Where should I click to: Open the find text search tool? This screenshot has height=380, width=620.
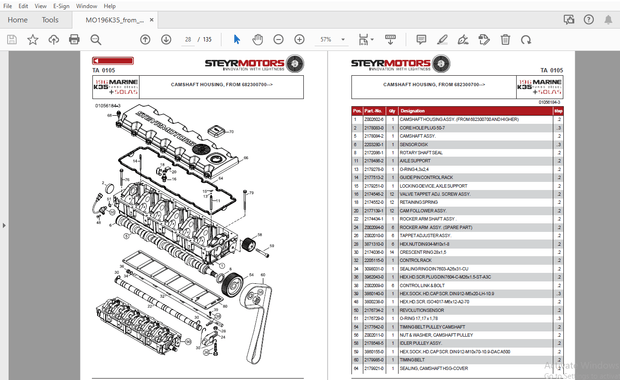95,40
